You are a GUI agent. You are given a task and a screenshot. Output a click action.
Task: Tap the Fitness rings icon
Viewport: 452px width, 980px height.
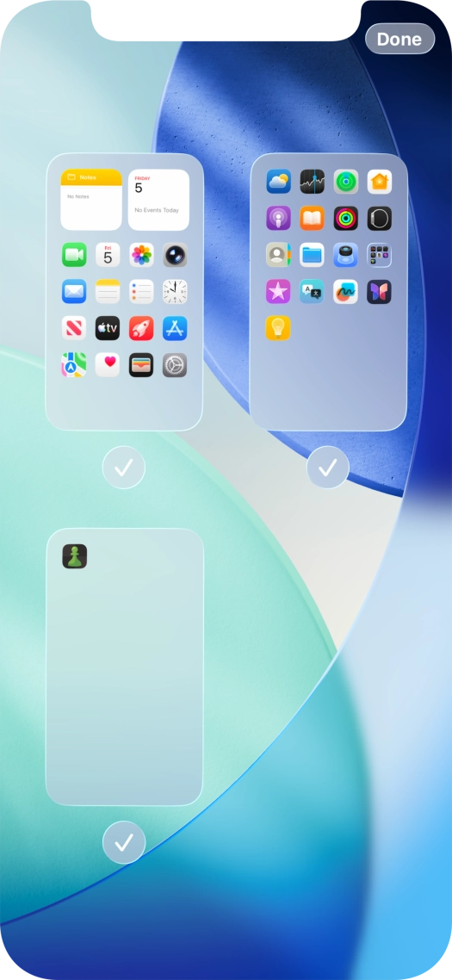tap(346, 218)
